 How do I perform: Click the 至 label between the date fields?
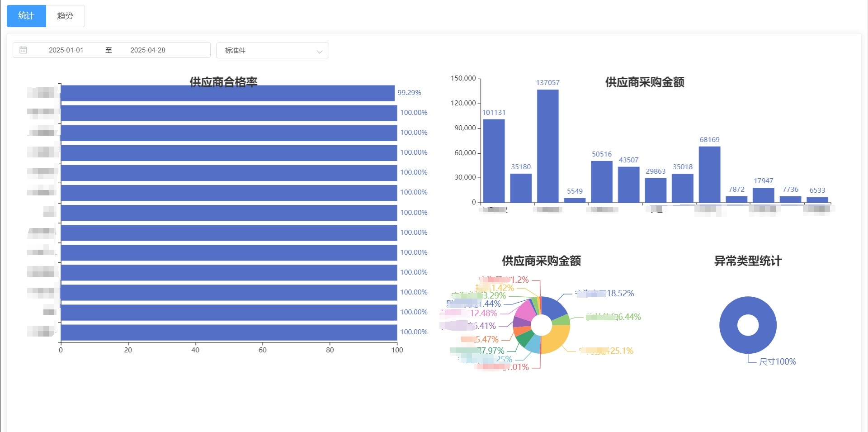(108, 50)
